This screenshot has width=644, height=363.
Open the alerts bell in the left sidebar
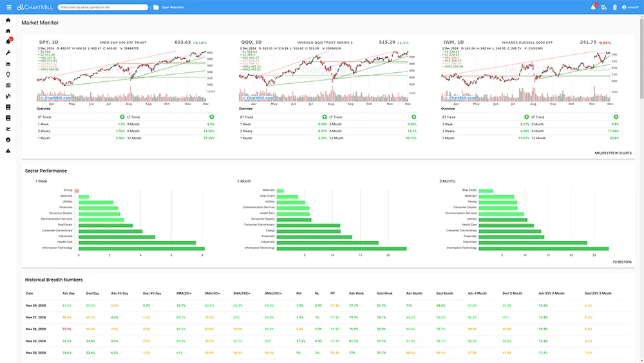8,41
